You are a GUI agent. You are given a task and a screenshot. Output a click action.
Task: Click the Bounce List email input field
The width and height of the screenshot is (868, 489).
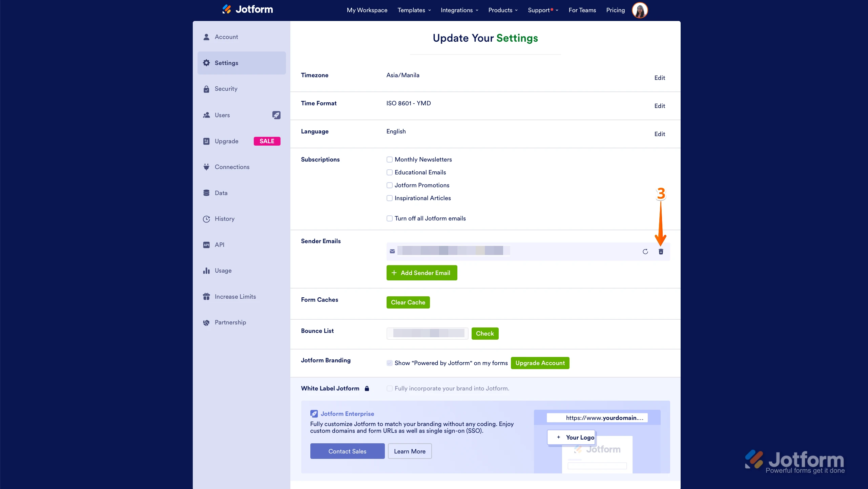tap(427, 334)
